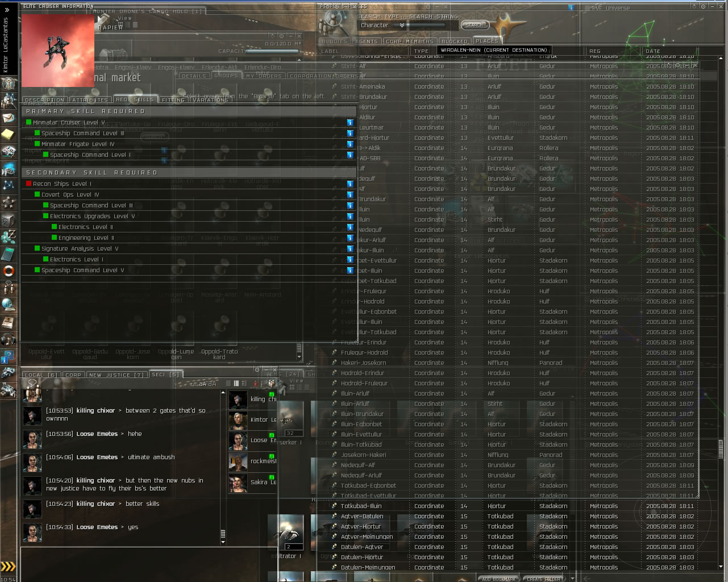The image size is (728, 582).
Task: Switch to the Description tab
Action: pyautogui.click(x=45, y=99)
